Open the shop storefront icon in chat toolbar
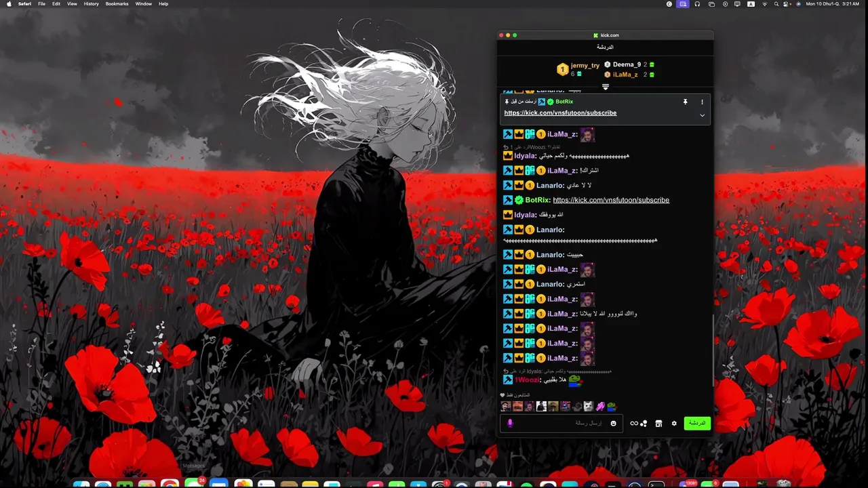Image resolution: width=868 pixels, height=488 pixels. pyautogui.click(x=658, y=424)
